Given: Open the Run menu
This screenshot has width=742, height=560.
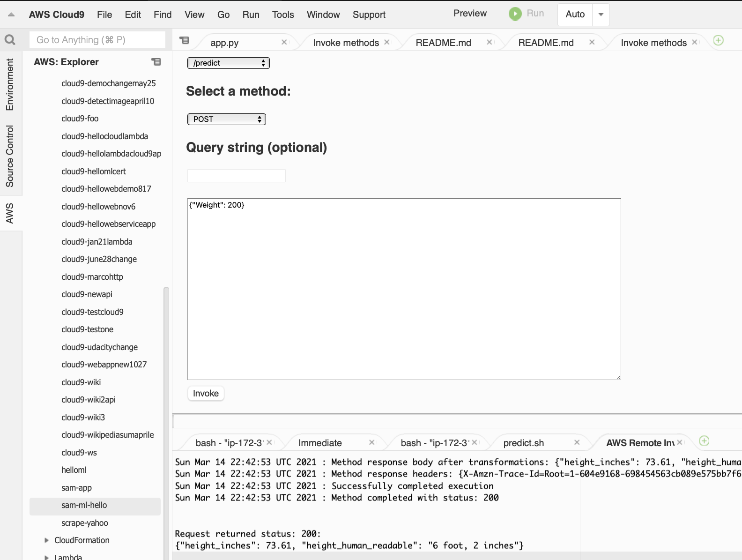Looking at the screenshot, I should click(x=251, y=15).
